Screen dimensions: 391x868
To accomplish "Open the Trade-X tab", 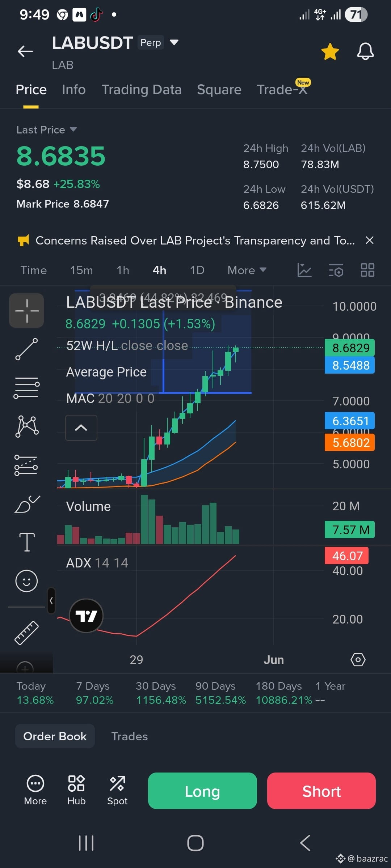I will (x=282, y=89).
